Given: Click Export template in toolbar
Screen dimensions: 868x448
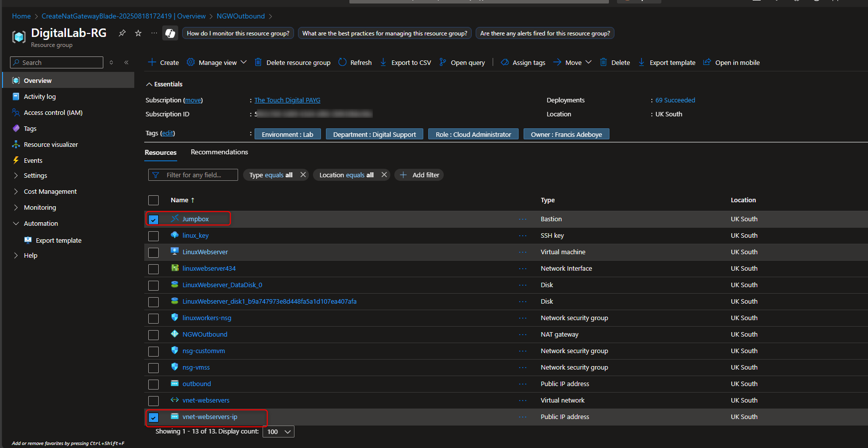Looking at the screenshot, I should click(x=667, y=62).
